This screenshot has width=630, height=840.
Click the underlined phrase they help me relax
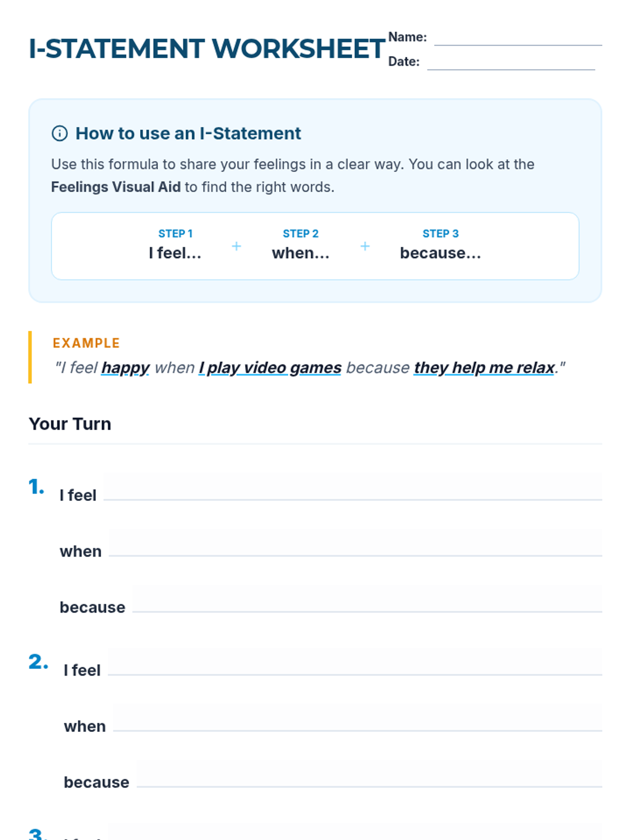click(484, 367)
